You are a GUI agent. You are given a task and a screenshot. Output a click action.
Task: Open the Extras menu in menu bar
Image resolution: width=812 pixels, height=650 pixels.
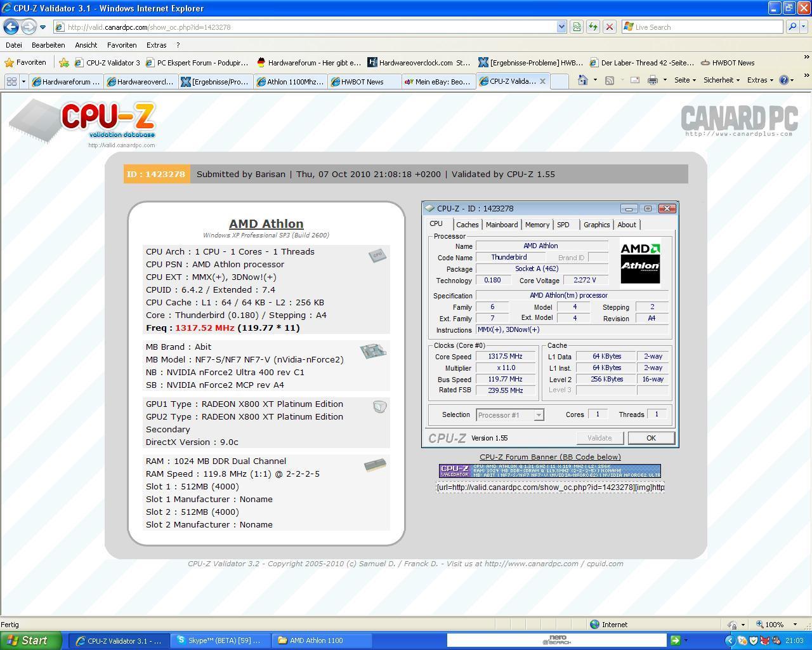pos(156,45)
